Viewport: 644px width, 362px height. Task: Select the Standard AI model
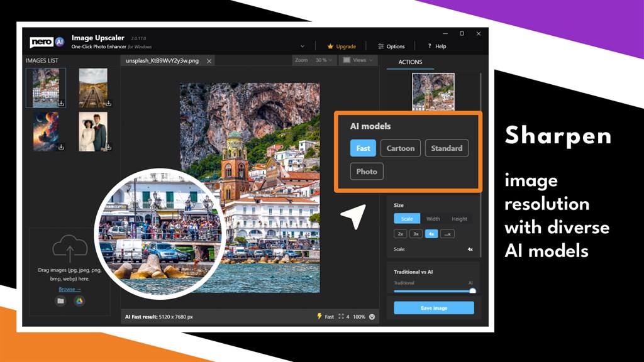447,148
